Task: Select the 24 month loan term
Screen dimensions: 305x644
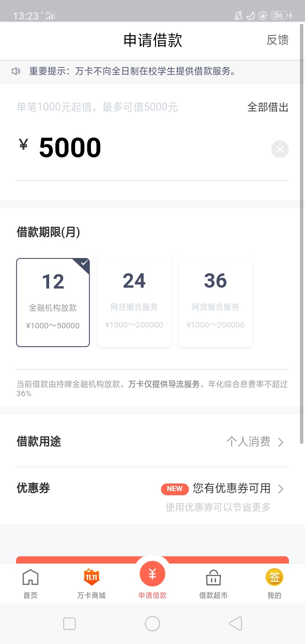Action: 134,303
